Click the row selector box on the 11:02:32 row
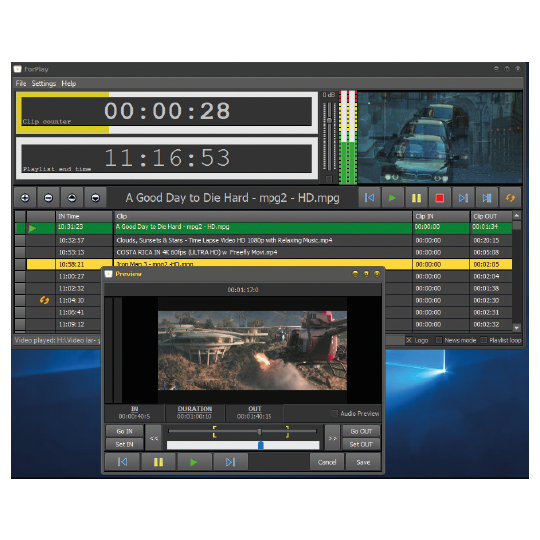The width and height of the screenshot is (540, 540). [20, 288]
